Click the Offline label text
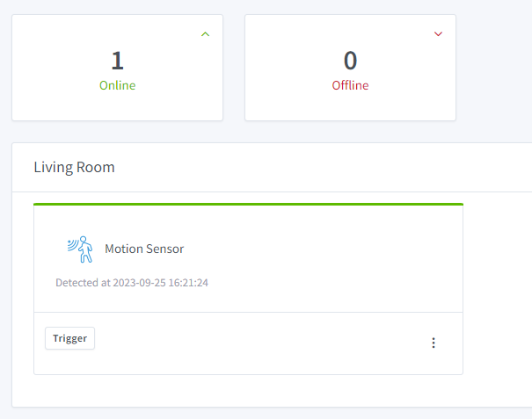532x419 pixels. pos(350,86)
